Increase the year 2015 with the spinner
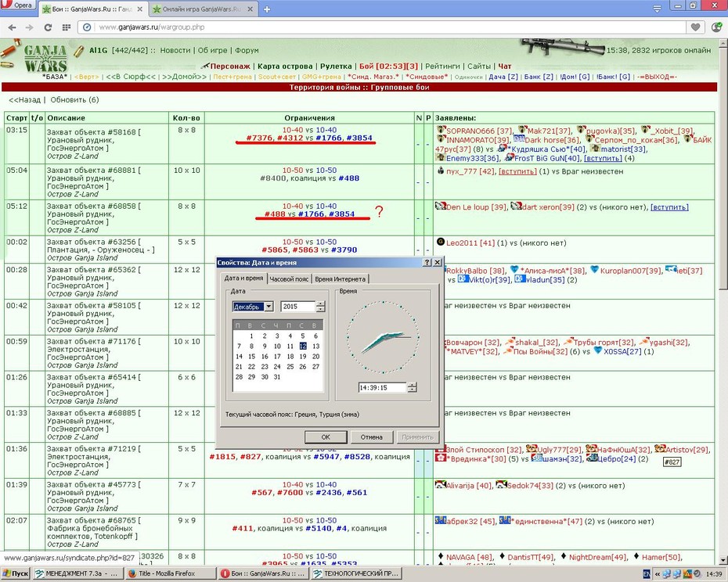Image resolution: width=728 pixels, height=582 pixels. click(320, 304)
